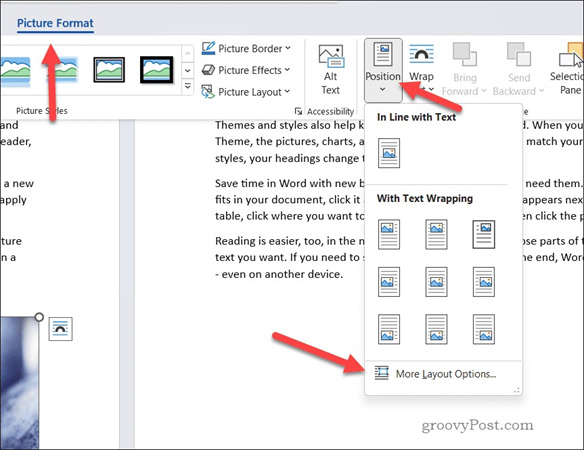Click the text '- even on another device.'
This screenshot has height=450, width=584.
[x=279, y=274]
